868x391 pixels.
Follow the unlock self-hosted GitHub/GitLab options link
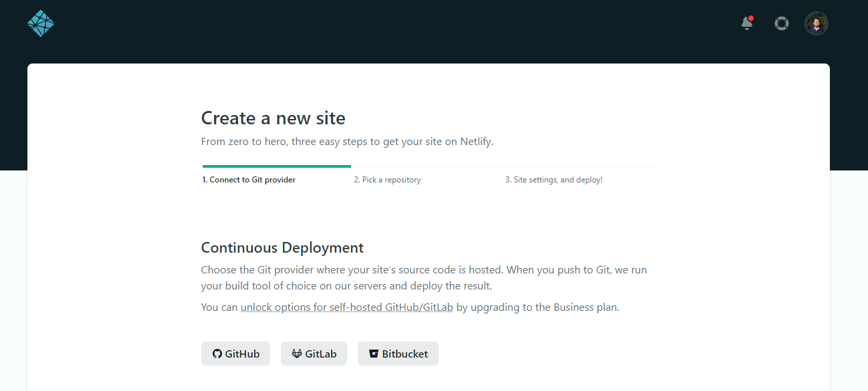pyautogui.click(x=347, y=307)
